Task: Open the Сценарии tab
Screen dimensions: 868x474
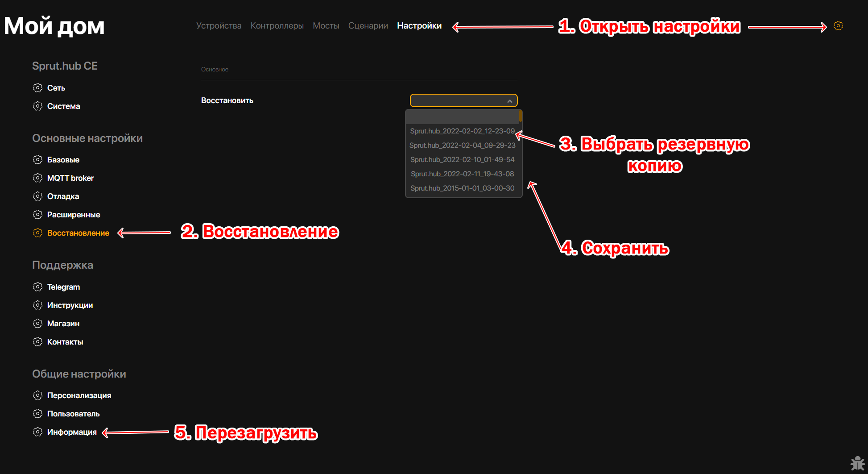Action: tap(368, 26)
